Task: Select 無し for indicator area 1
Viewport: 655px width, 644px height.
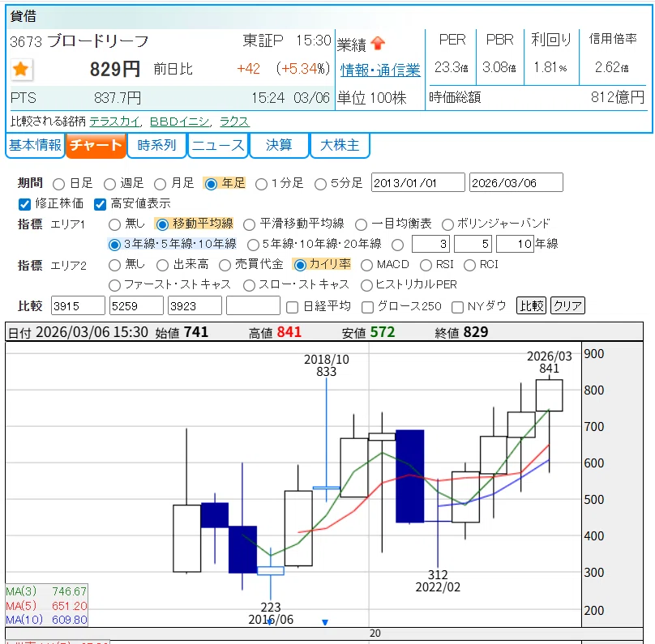Action: [x=114, y=224]
